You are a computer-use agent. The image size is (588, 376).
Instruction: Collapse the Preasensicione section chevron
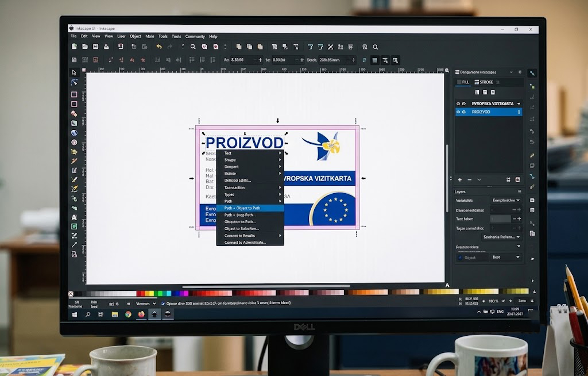(519, 247)
